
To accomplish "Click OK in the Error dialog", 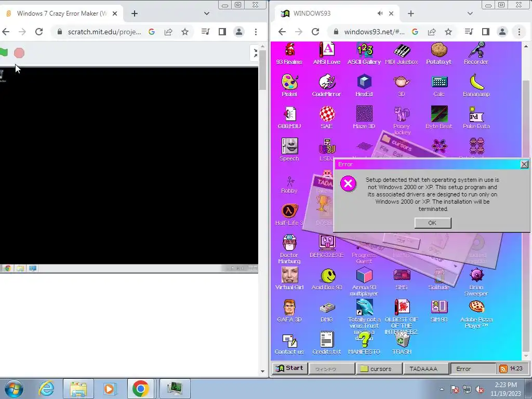I will (433, 223).
